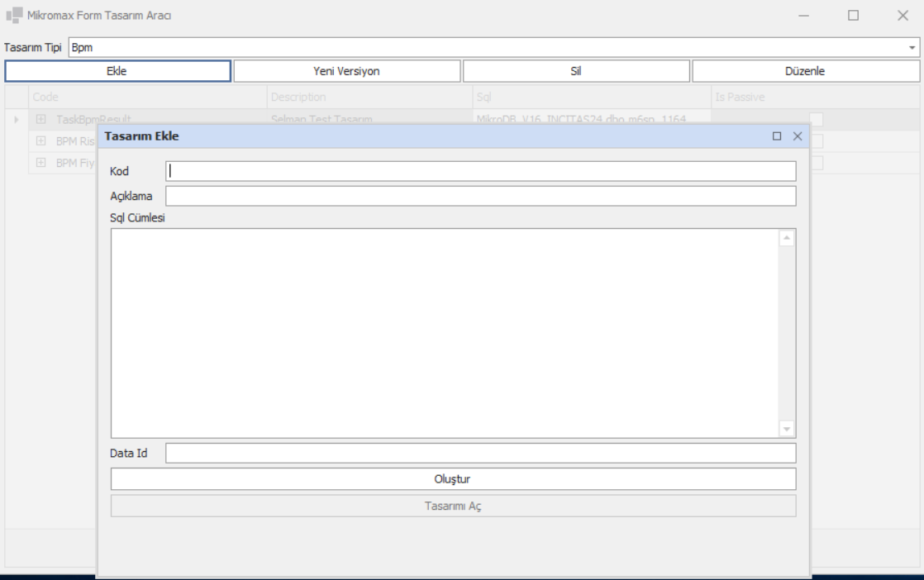
Task: Click the Sql text area scroll-up arrow
Action: pos(787,238)
